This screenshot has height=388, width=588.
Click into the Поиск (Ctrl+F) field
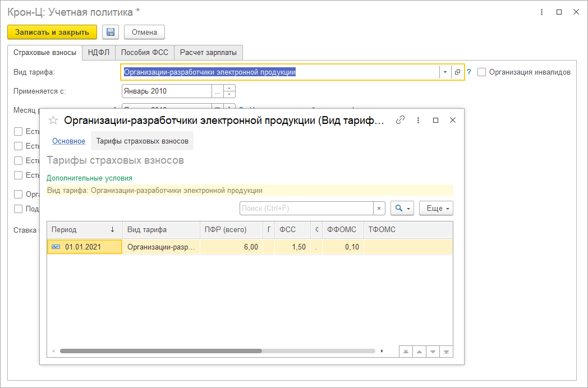click(x=306, y=209)
